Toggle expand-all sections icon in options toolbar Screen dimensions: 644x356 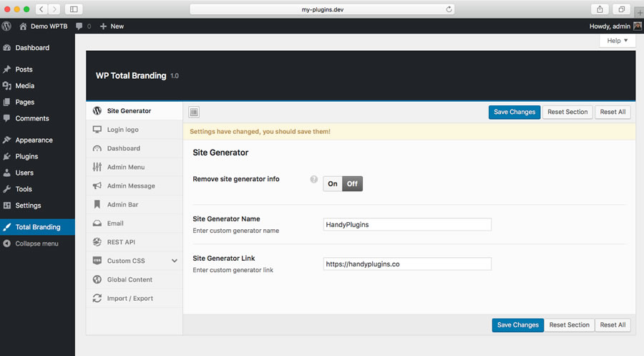194,112
